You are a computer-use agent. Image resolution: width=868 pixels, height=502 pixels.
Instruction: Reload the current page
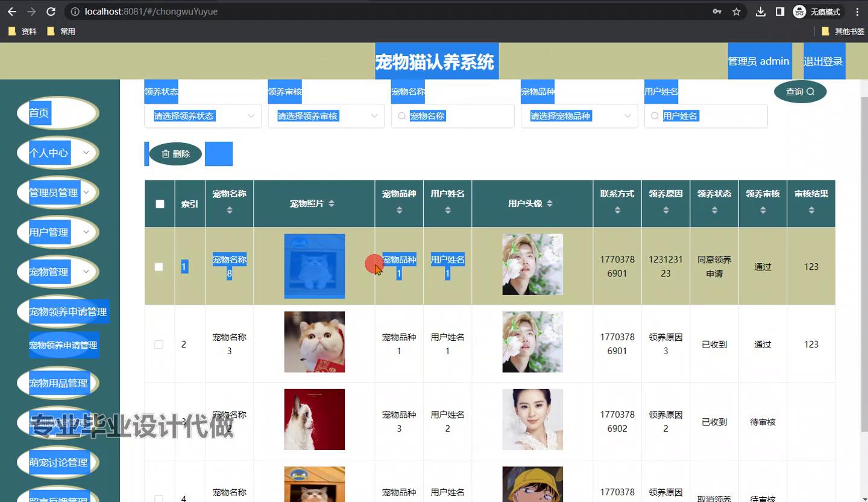pos(51,11)
